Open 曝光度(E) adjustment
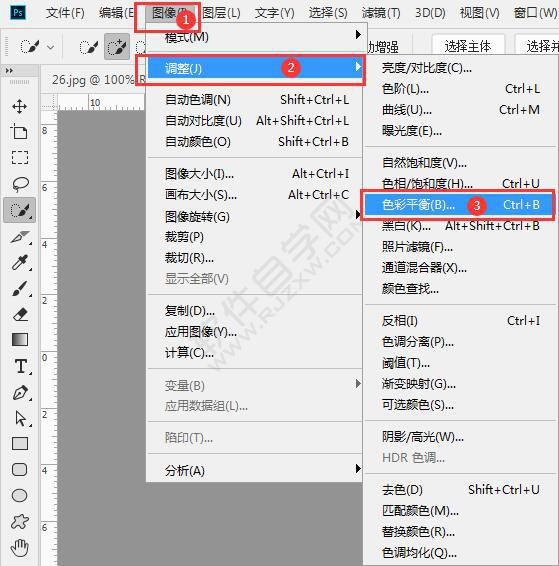 (460, 131)
